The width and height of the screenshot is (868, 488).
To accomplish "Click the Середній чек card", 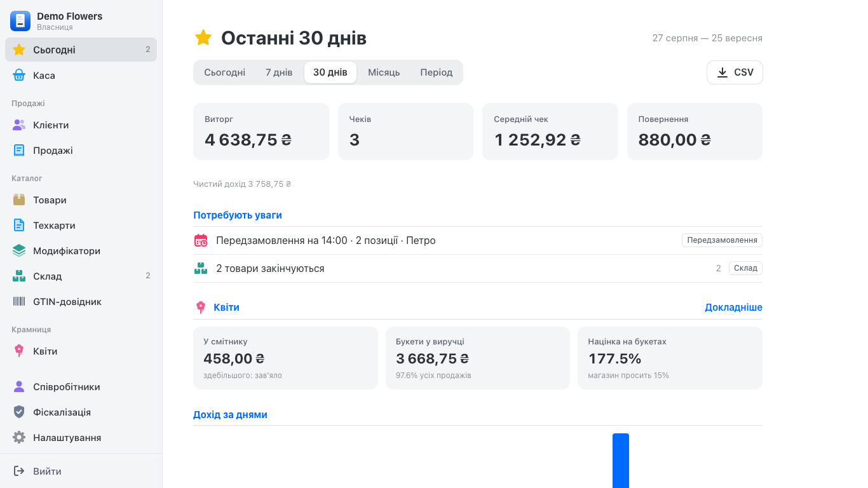I will [550, 132].
